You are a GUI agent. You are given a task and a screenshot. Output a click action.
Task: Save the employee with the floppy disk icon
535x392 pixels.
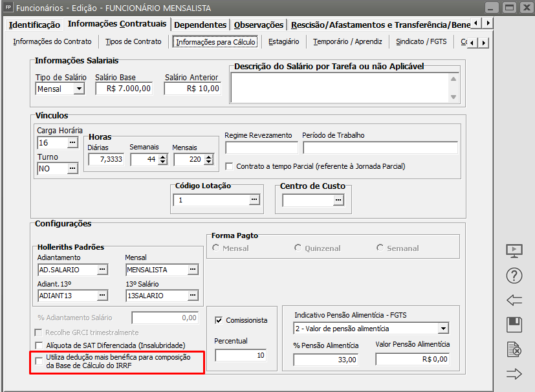point(514,325)
